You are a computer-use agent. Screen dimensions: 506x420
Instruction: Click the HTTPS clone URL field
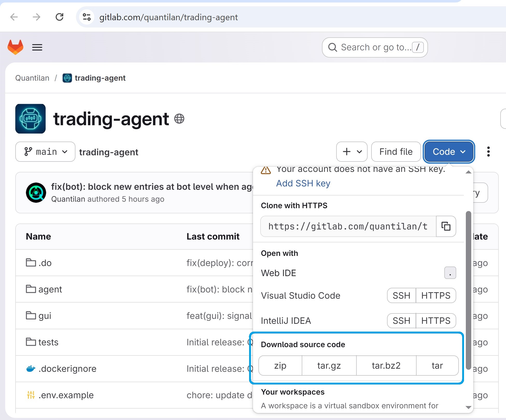coord(348,226)
